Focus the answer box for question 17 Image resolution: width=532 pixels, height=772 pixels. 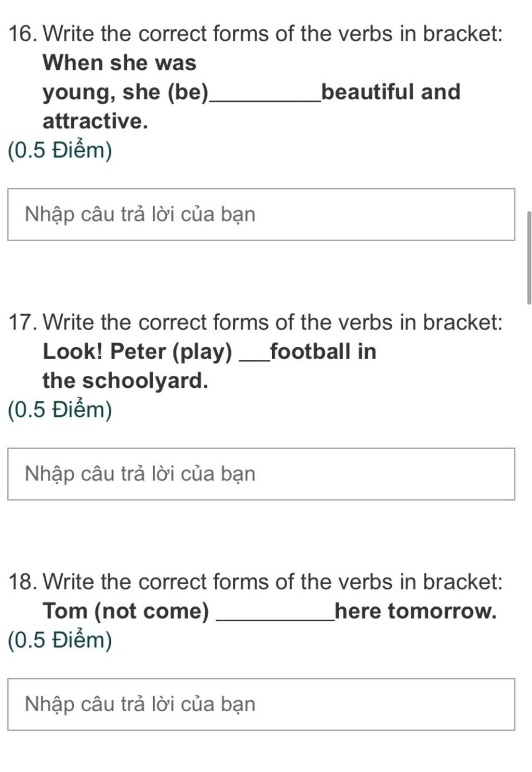coord(261,474)
